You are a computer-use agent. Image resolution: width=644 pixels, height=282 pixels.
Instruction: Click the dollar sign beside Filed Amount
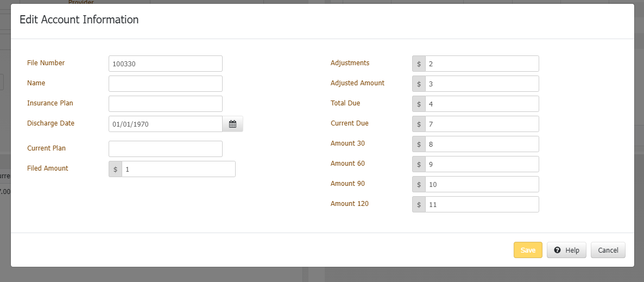click(x=115, y=169)
